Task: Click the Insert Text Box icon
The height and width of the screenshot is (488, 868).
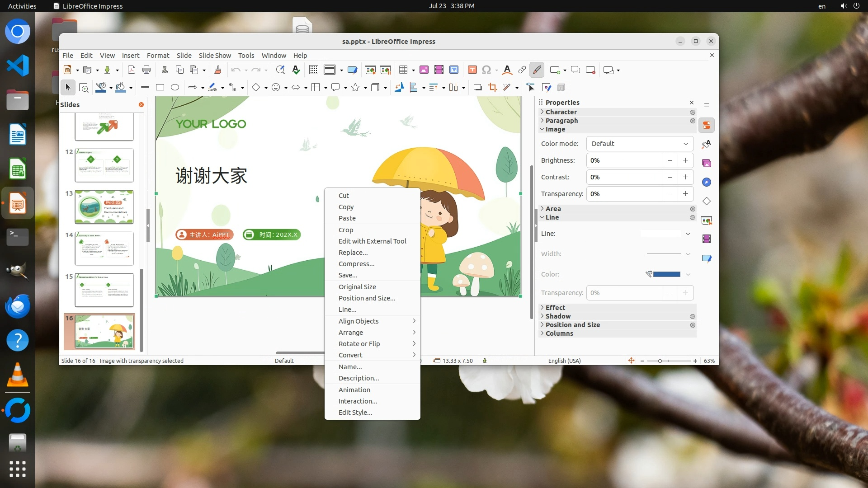Action: (472, 70)
